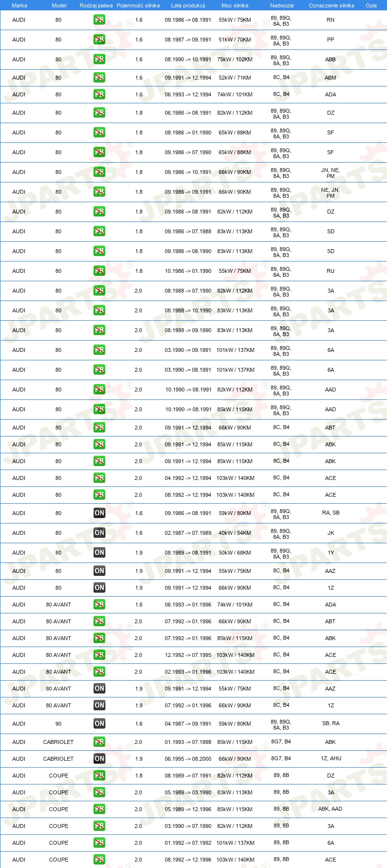Click the COUPE model cell in the DZ row

coord(58,776)
